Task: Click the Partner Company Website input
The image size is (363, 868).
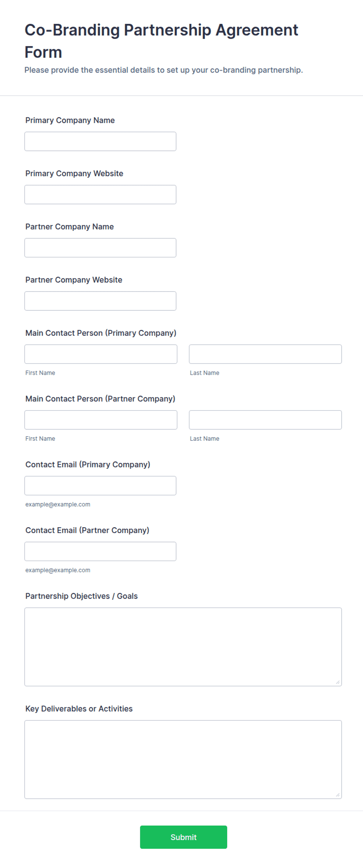Action: tap(100, 301)
